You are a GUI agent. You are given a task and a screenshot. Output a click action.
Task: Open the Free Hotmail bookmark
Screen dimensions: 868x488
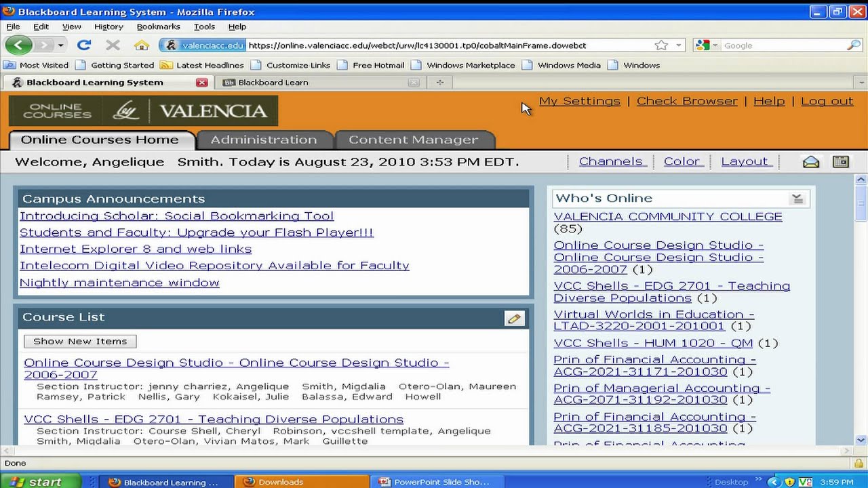pos(371,65)
